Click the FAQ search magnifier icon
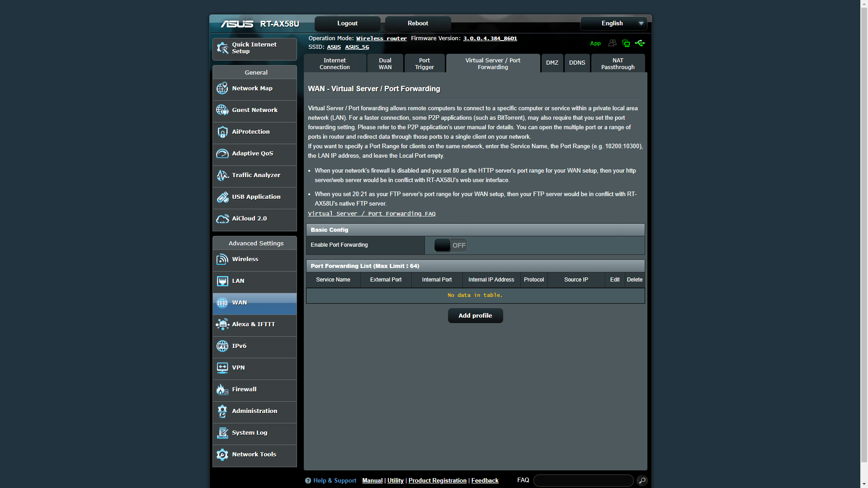868x488 pixels. coord(642,481)
